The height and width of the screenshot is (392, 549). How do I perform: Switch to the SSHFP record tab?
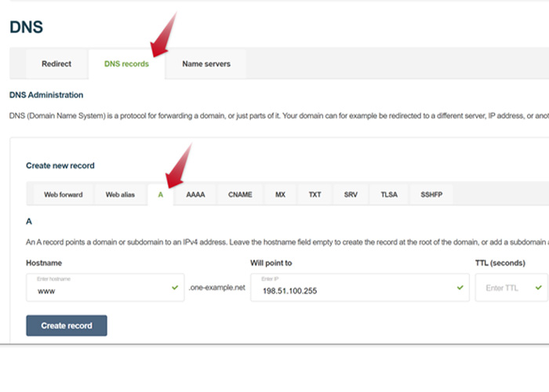432,194
